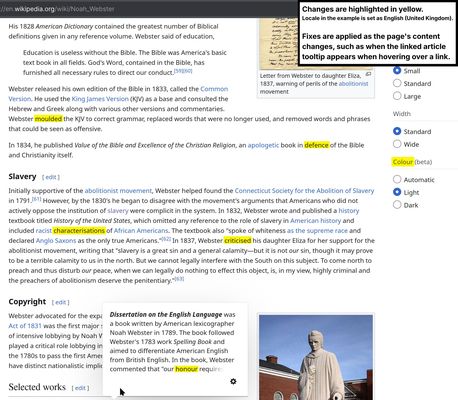
Task: Click the highlighted word 'honour' in tooltip
Action: 187,369
